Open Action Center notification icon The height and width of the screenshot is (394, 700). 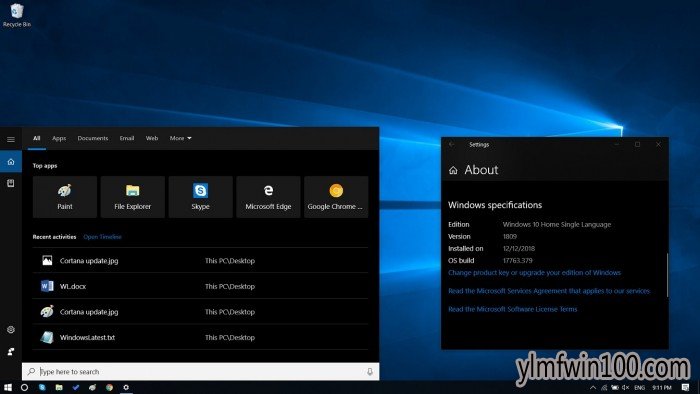coord(685,387)
